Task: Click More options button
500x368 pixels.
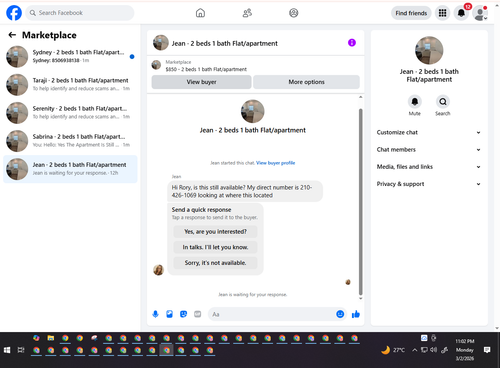Action: point(306,82)
